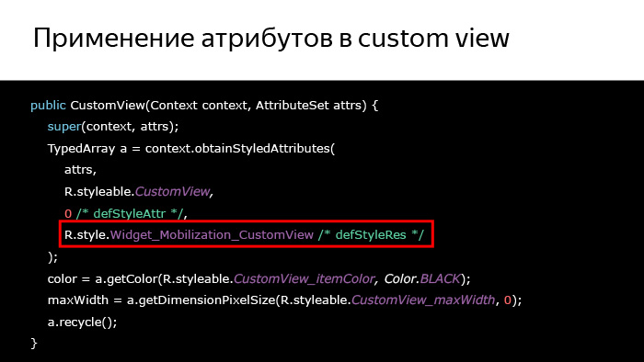
Task: Click the "0 /* defStyleAttr */," line
Action: point(126,213)
